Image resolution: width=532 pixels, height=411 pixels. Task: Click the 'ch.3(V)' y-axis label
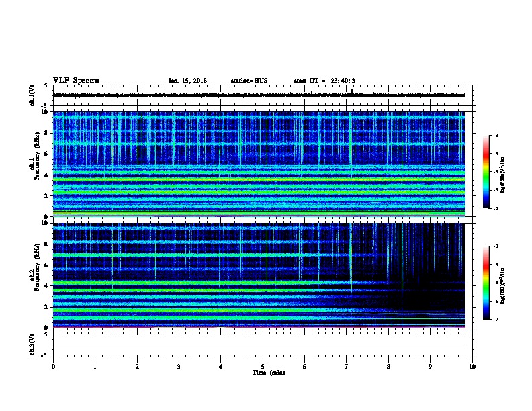(32, 345)
